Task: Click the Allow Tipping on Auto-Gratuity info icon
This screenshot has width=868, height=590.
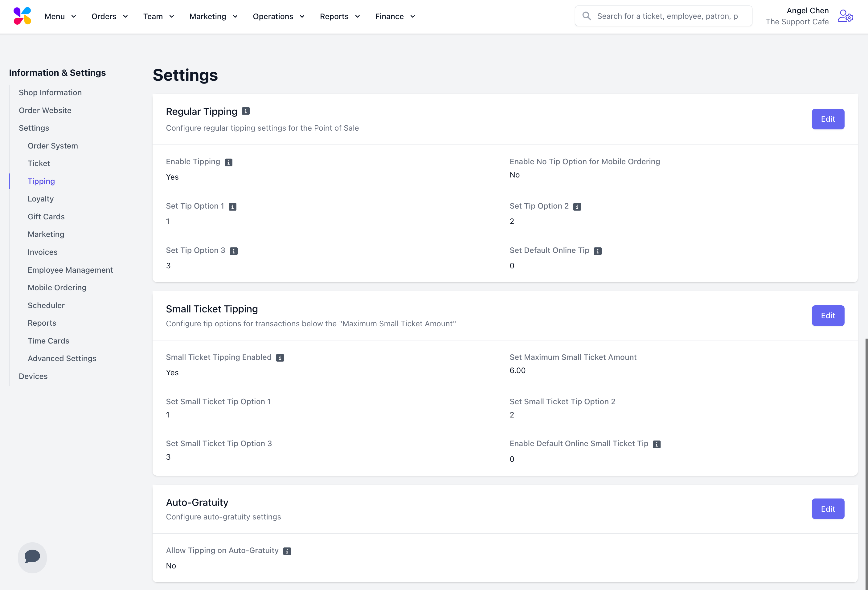Action: (x=287, y=551)
